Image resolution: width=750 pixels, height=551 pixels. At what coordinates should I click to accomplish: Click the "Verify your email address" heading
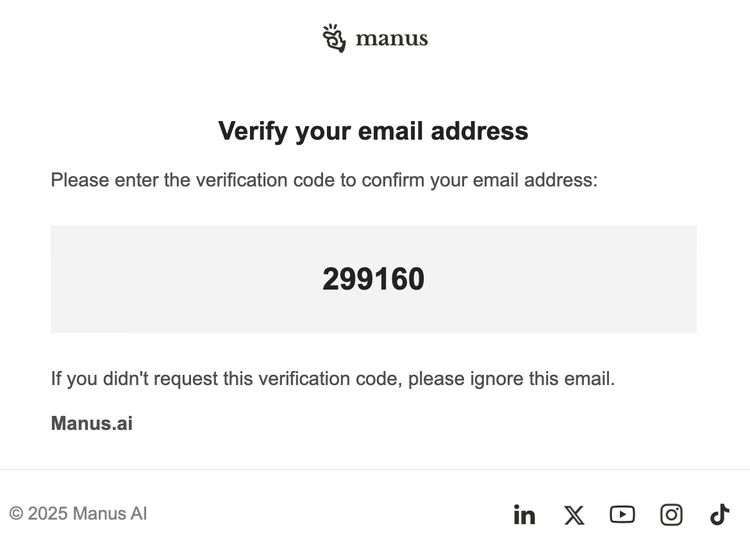pyautogui.click(x=373, y=131)
